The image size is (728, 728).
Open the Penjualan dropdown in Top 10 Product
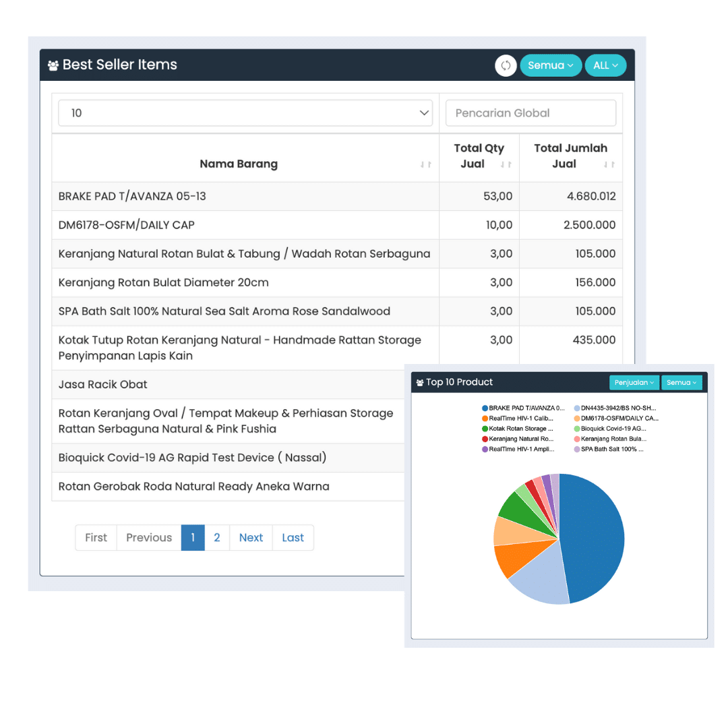pos(634,383)
